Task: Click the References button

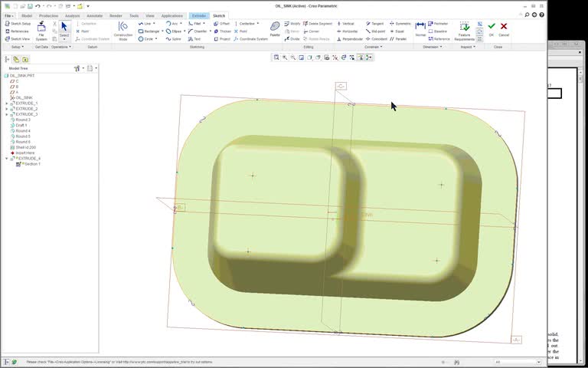Action: (17, 31)
